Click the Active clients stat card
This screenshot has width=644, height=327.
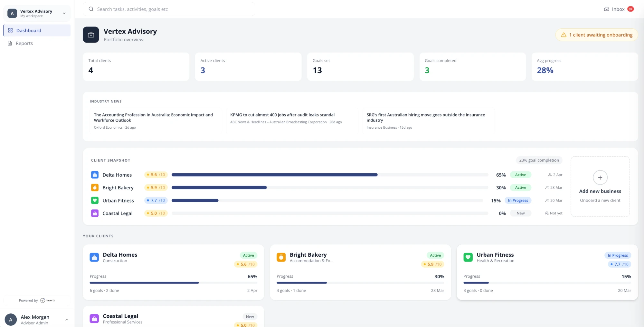(x=248, y=67)
